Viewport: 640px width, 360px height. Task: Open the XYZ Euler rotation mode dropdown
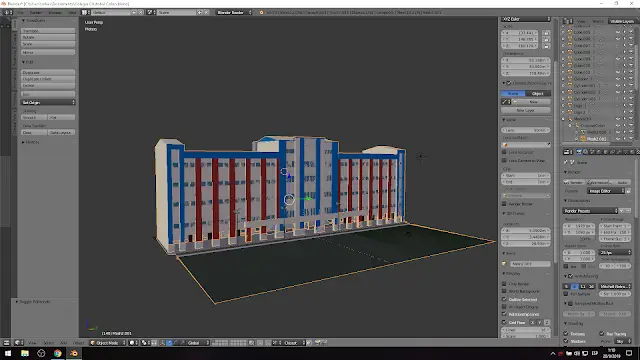click(x=526, y=19)
